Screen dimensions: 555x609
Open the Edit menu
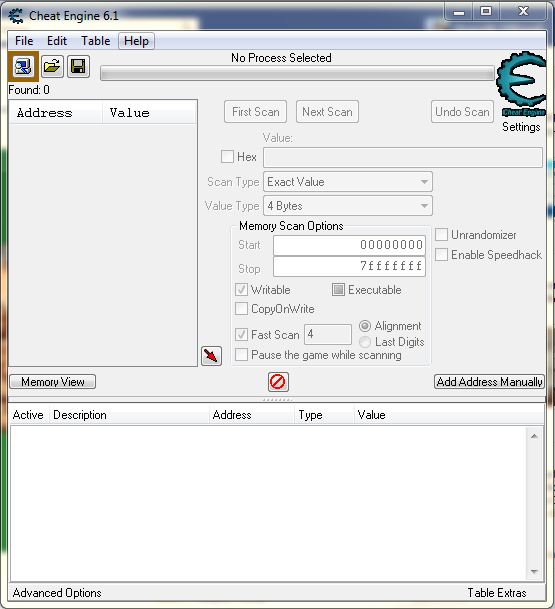click(x=57, y=41)
